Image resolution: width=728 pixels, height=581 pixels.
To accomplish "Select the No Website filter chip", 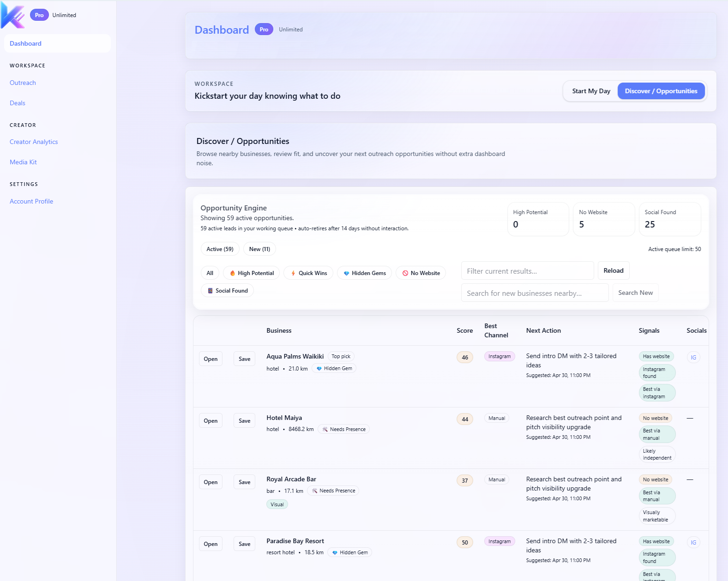I will (421, 273).
